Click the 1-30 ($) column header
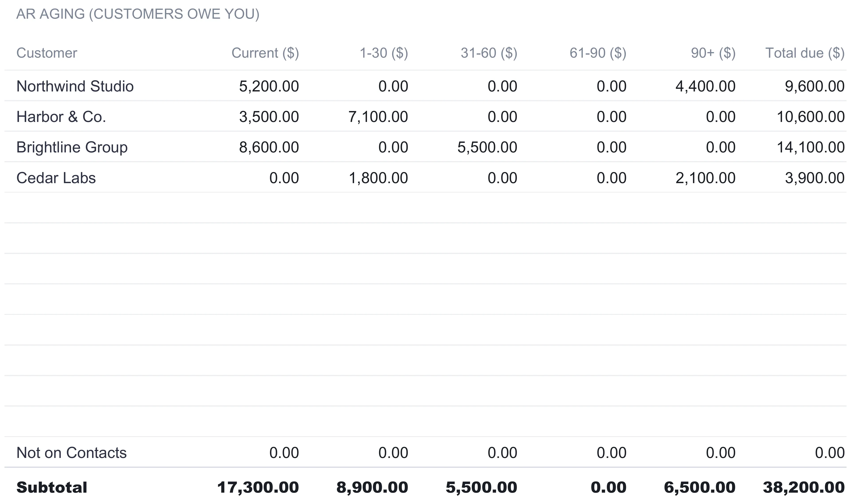Screen dimensions: 851x504 click(x=384, y=53)
